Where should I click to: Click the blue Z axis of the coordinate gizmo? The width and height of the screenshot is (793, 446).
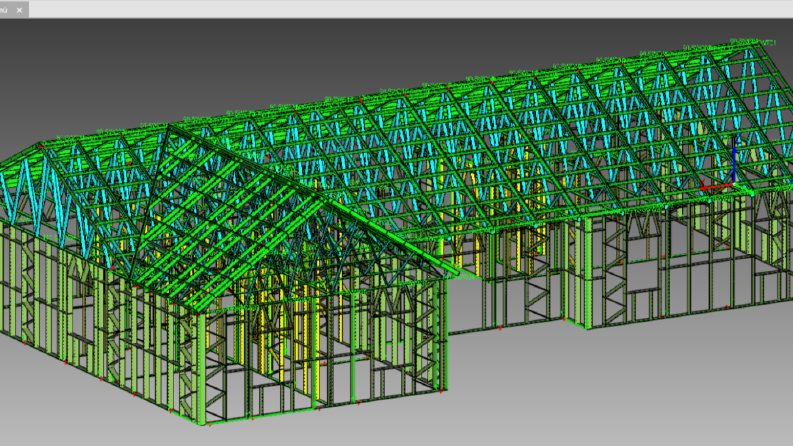734,164
